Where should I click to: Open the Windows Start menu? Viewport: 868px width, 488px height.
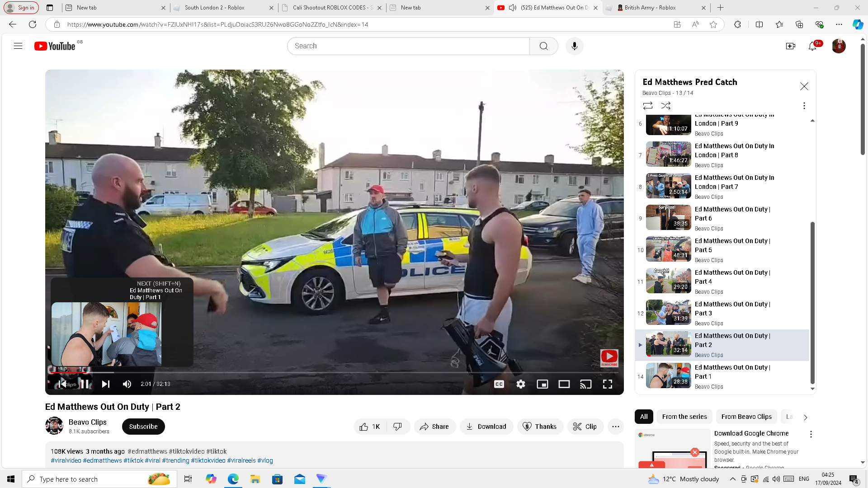11,479
